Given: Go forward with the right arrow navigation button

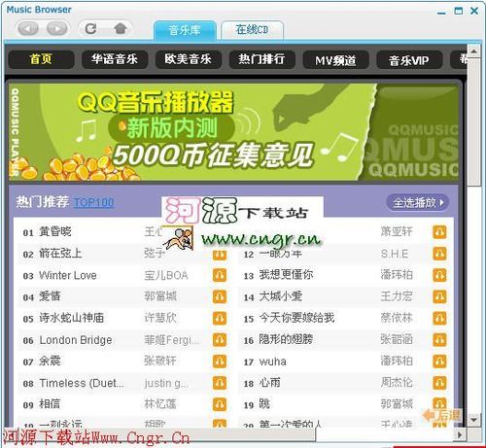Looking at the screenshot, I should click(57, 29).
